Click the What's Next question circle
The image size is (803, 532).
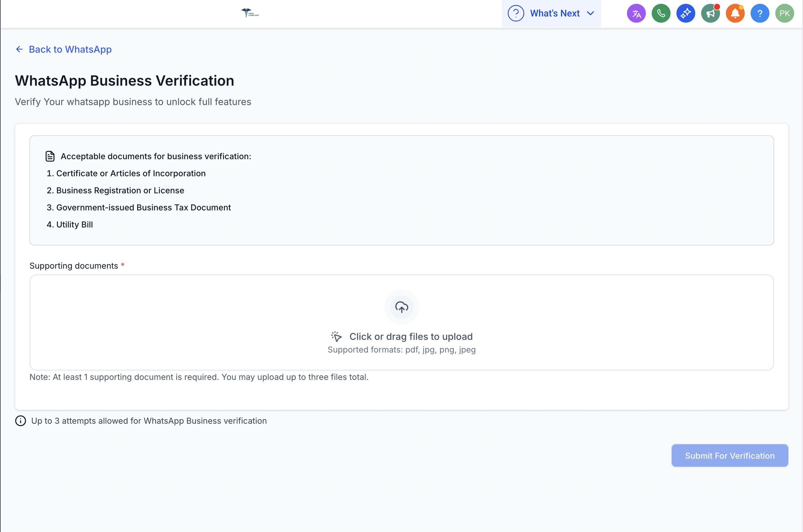click(x=515, y=14)
